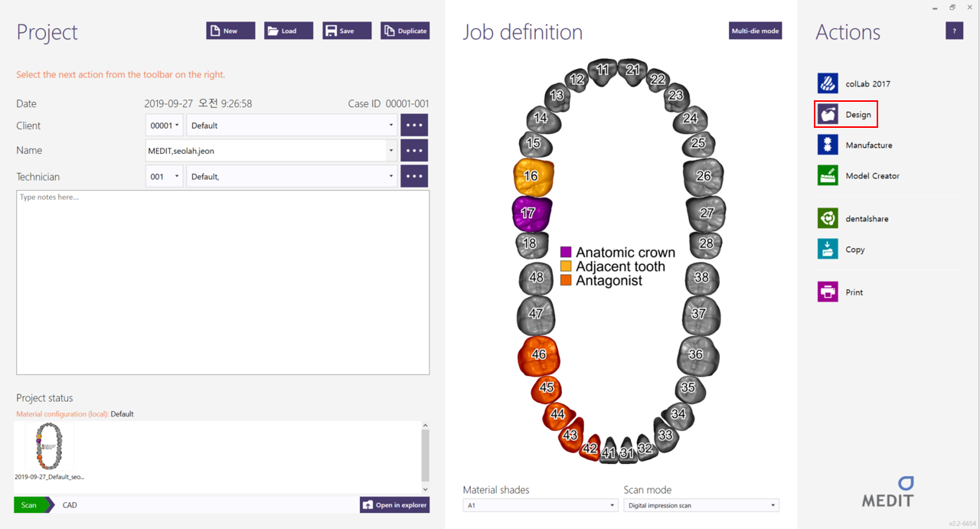The width and height of the screenshot is (980, 529).
Task: Click the Anatomic crown purple swatch
Action: (x=566, y=252)
